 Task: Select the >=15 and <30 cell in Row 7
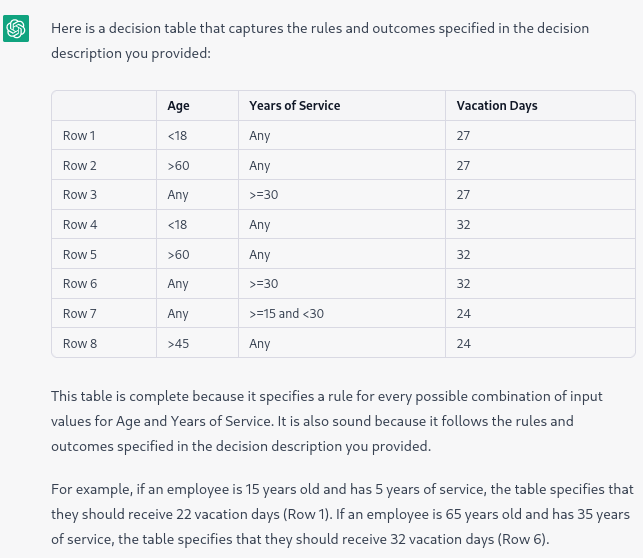pos(342,314)
